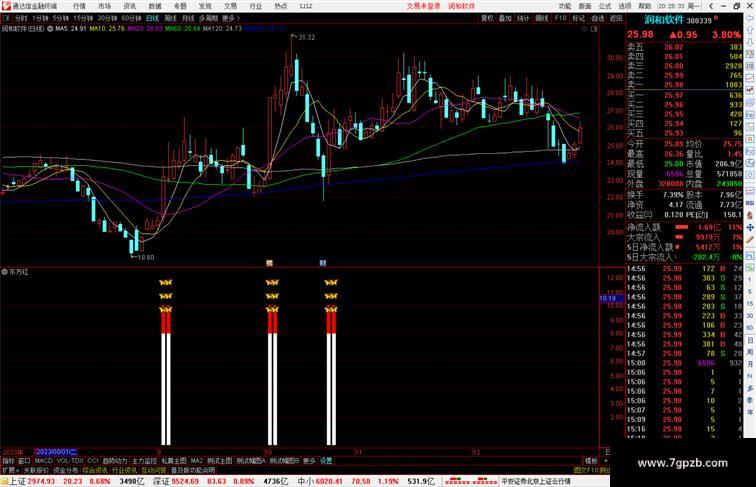This screenshot has width=756, height=487.
Task: Click the 设置 indicator setting button
Action: tap(326, 461)
